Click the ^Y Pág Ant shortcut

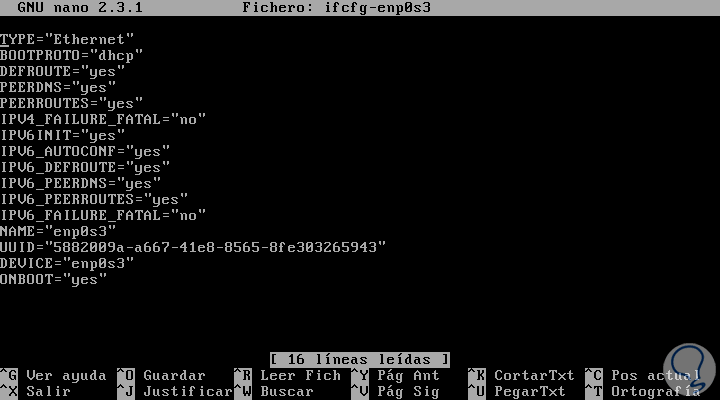coord(395,375)
